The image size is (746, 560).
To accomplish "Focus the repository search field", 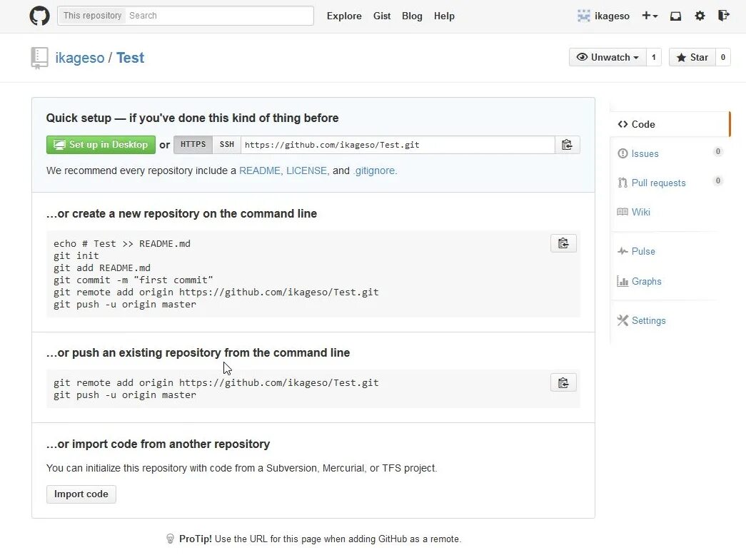I will (218, 16).
